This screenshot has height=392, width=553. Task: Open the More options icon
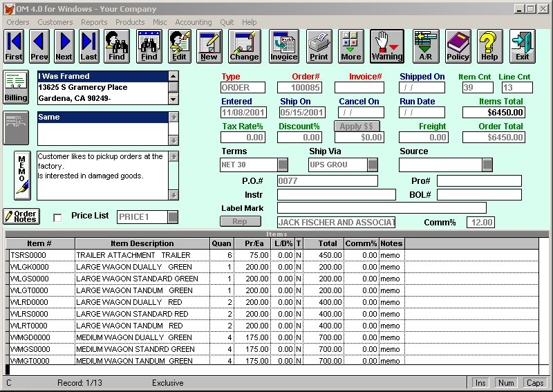click(x=351, y=46)
